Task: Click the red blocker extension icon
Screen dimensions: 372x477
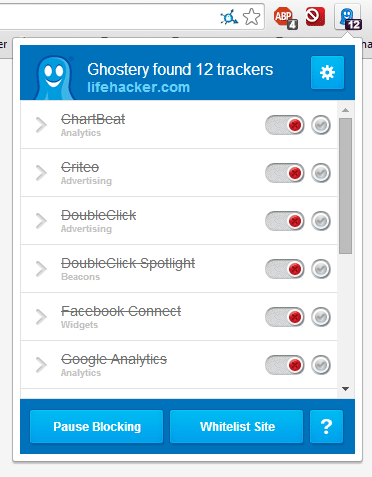Action: tap(315, 16)
